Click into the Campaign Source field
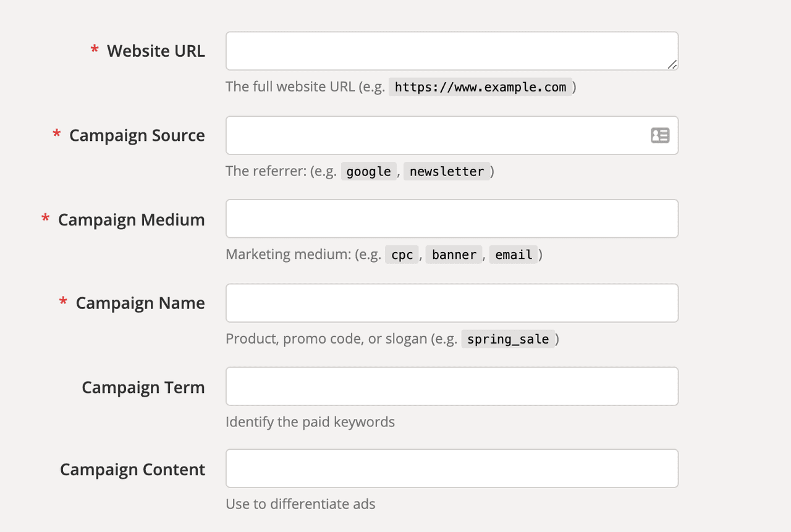This screenshot has width=791, height=532. [x=433, y=135]
